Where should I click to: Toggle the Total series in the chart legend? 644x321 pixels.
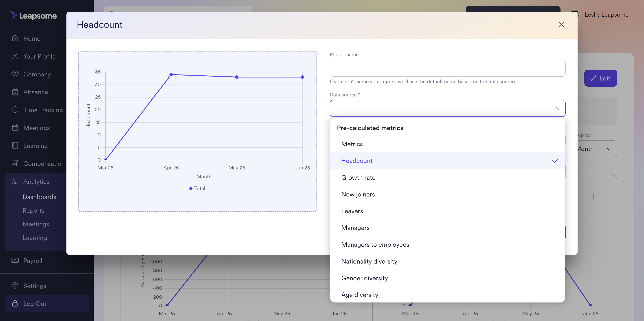point(197,188)
